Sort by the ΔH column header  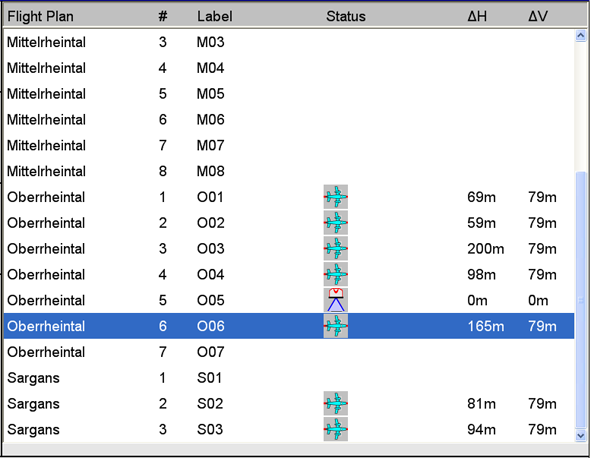coord(477,17)
